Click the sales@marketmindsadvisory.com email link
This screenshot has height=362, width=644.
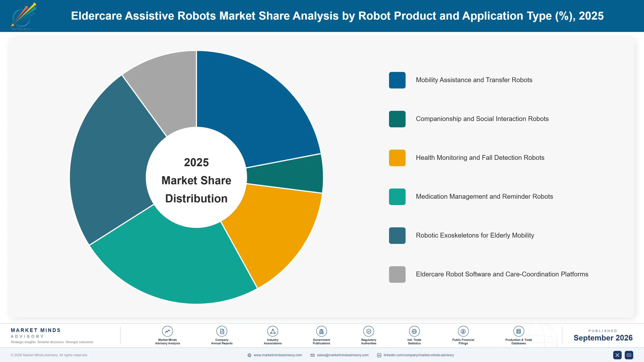(x=343, y=355)
